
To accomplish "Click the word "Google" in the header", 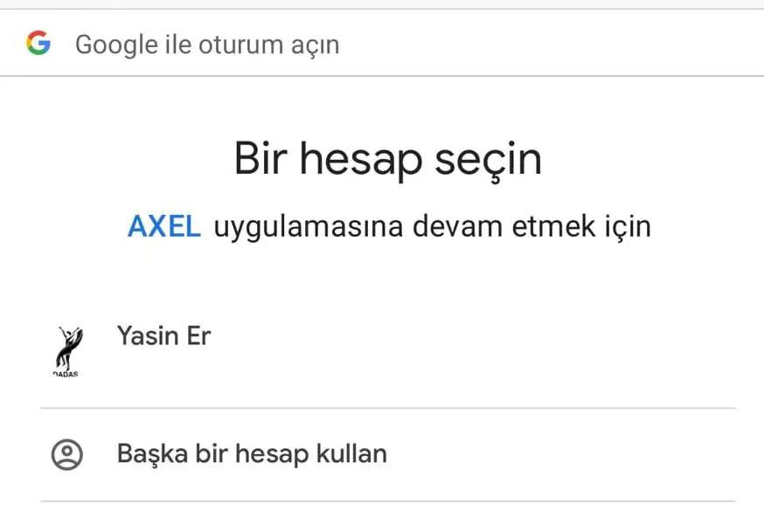I will 115,44.
